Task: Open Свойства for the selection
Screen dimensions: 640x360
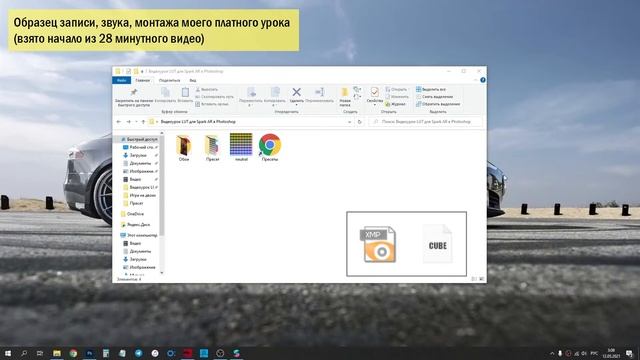Action: [375, 96]
